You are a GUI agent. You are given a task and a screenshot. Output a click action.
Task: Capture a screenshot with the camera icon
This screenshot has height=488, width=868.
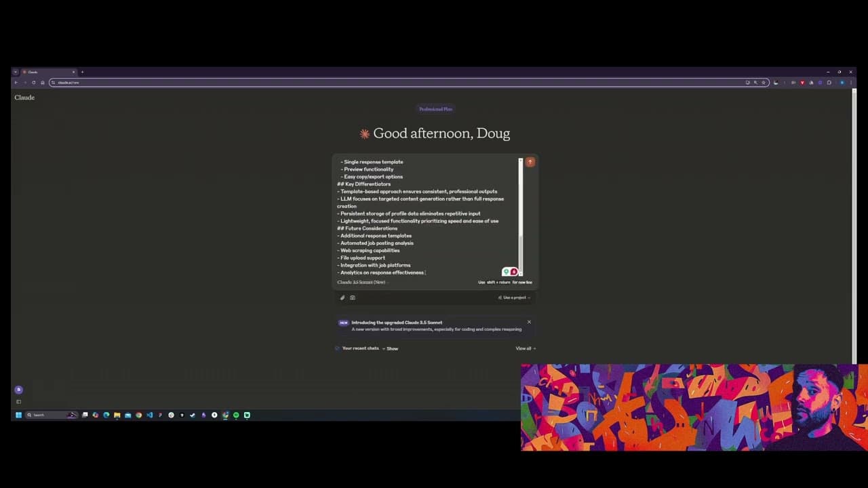(352, 298)
